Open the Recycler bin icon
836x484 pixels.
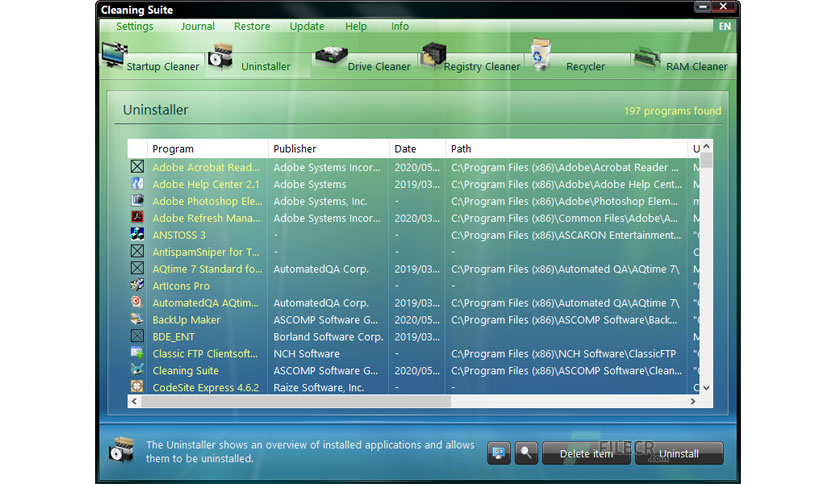(541, 54)
